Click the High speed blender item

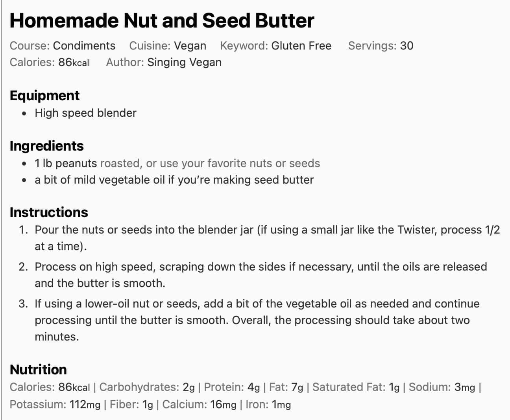click(x=85, y=113)
